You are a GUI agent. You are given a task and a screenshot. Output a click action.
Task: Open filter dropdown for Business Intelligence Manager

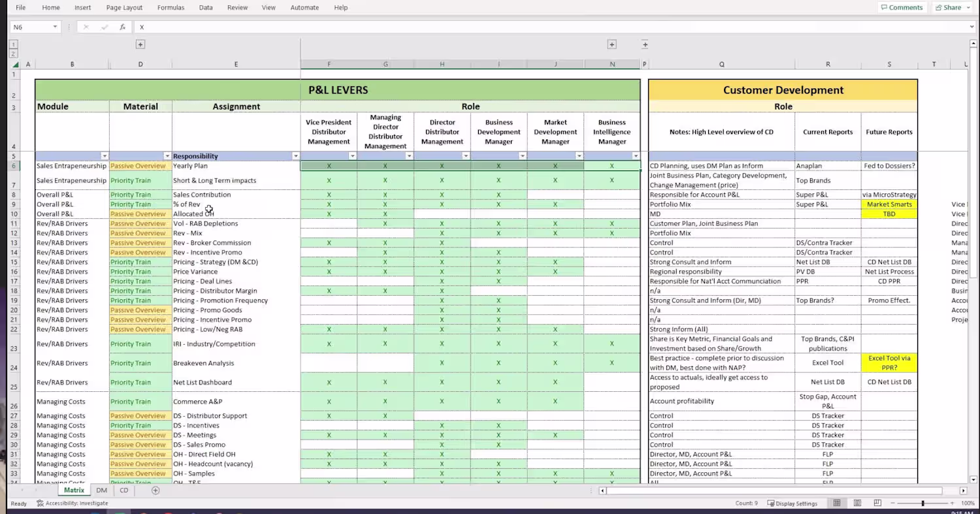click(636, 156)
